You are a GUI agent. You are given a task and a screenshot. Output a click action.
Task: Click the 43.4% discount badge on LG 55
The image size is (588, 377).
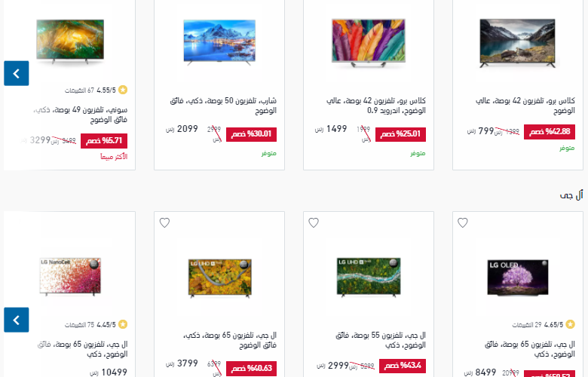[403, 366]
